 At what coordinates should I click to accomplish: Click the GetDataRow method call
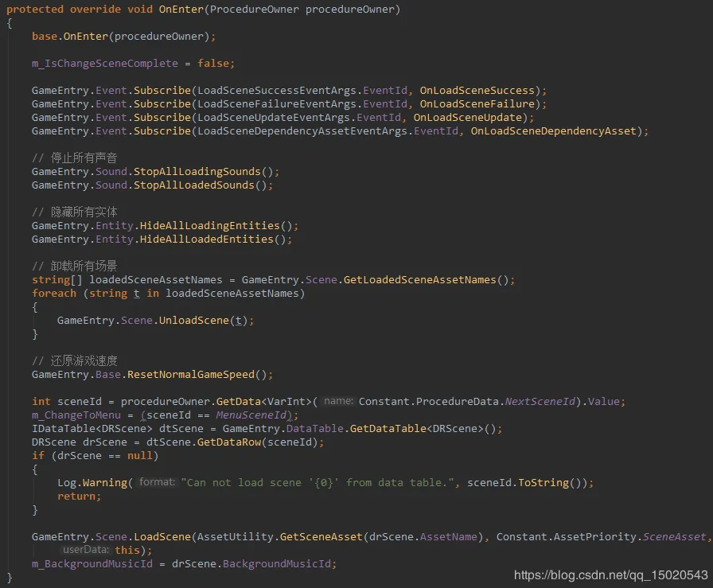point(228,442)
